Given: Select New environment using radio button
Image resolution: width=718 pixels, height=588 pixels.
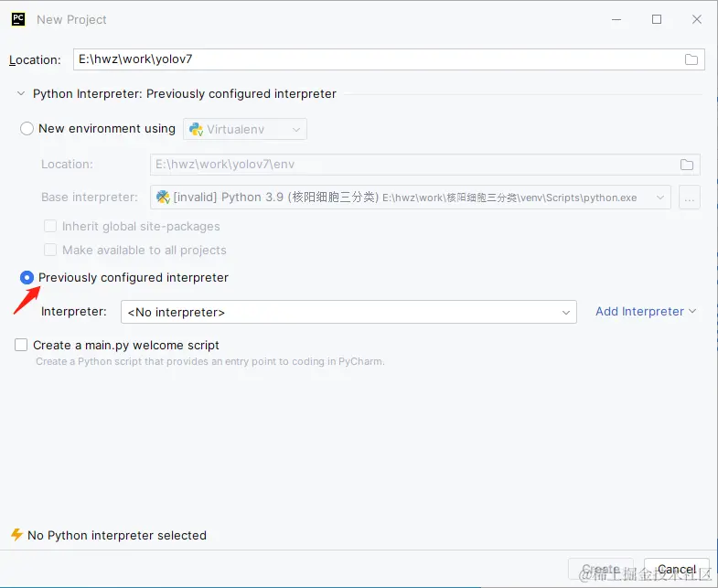Looking at the screenshot, I should (x=27, y=129).
